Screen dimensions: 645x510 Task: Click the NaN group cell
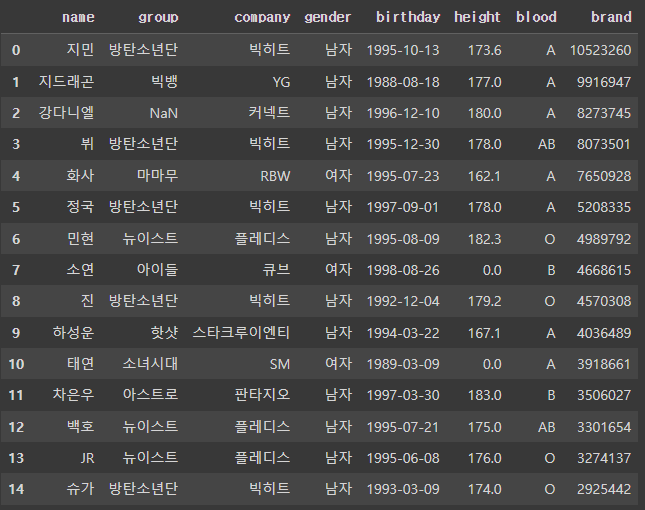(164, 113)
